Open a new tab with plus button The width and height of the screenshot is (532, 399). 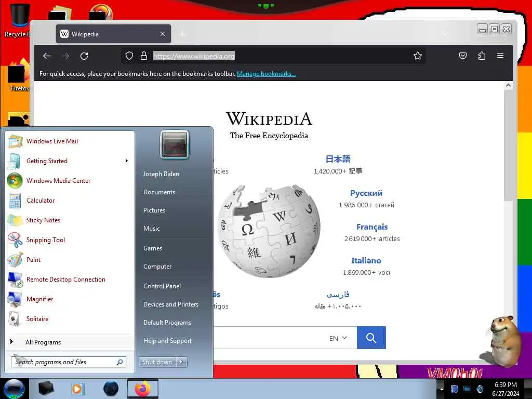click(x=182, y=34)
